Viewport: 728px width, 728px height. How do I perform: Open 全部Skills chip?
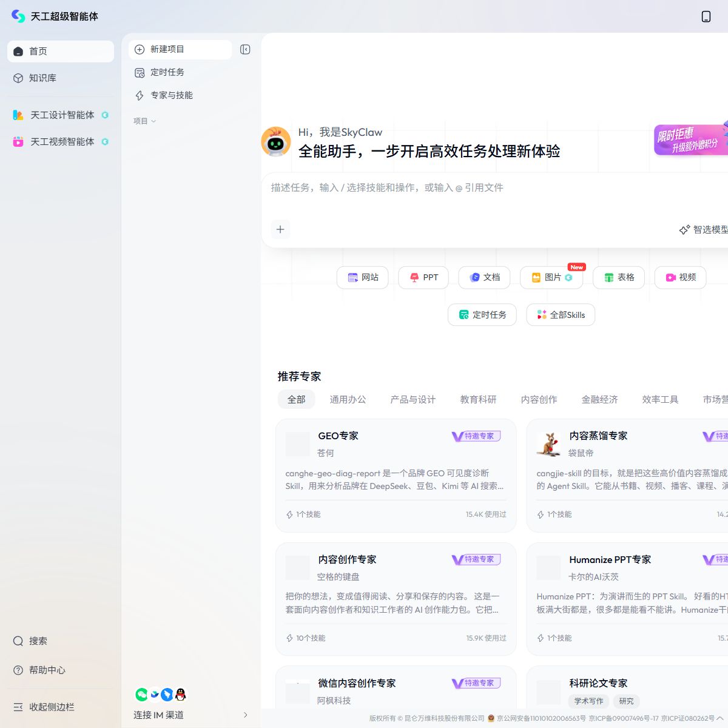tap(561, 315)
